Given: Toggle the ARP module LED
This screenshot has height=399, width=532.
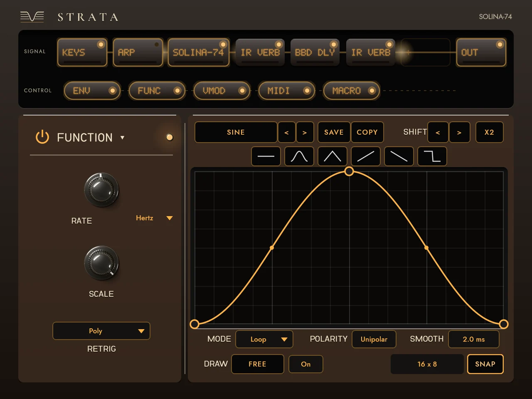Looking at the screenshot, I should click(157, 44).
